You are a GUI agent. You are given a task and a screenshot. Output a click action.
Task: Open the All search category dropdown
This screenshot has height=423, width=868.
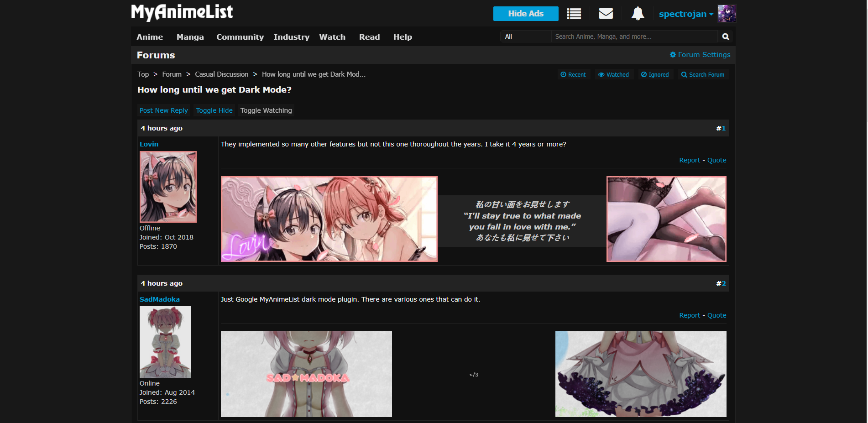(526, 37)
